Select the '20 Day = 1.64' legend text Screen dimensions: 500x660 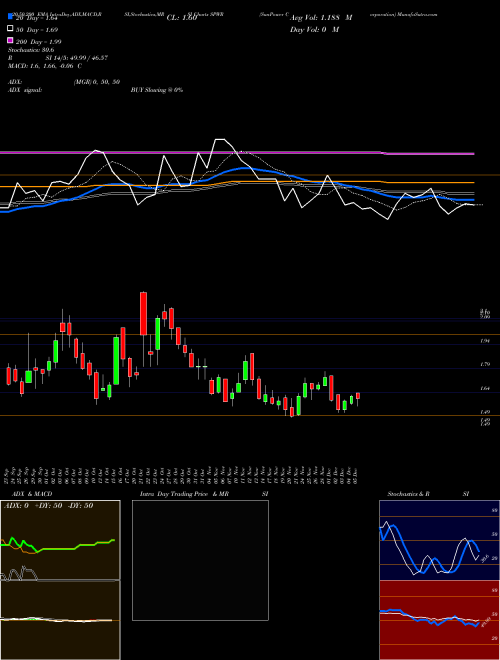tap(36, 19)
